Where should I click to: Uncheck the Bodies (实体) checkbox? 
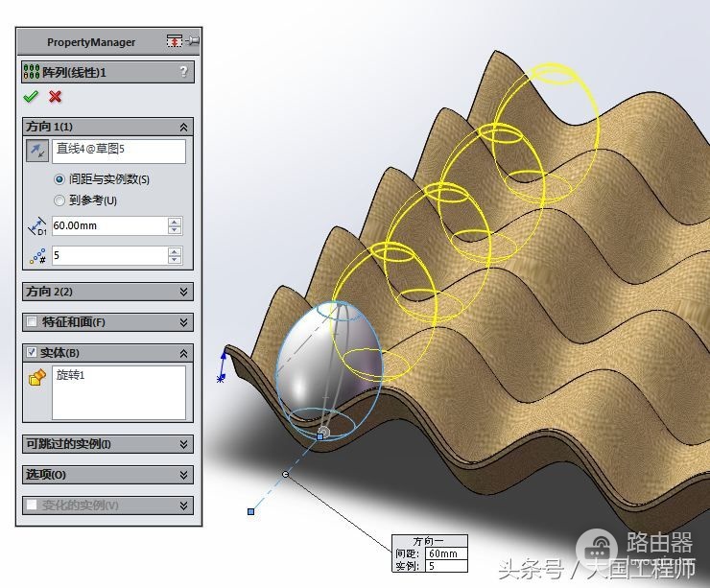coord(32,352)
